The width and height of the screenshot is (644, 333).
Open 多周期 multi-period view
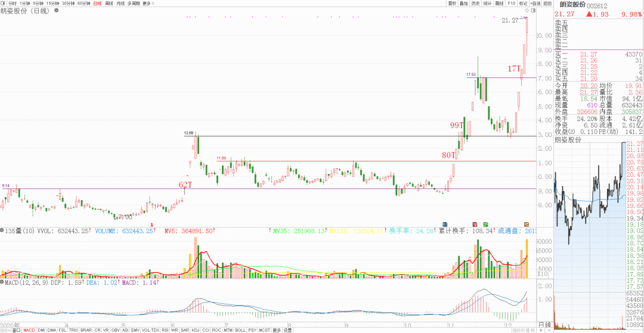134,4
